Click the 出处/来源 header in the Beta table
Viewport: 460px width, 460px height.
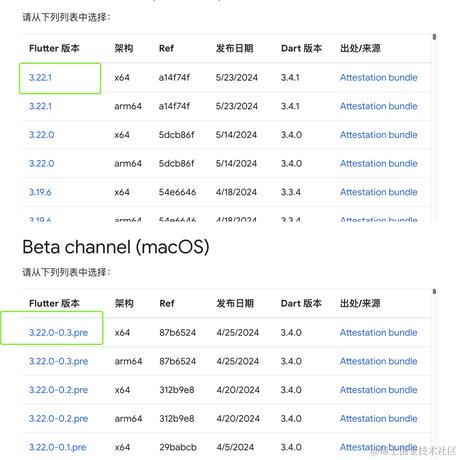click(x=360, y=304)
